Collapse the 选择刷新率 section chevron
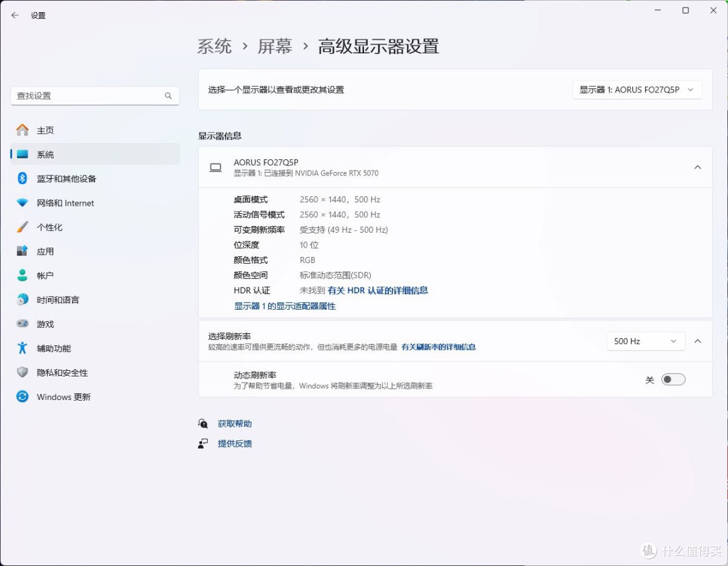Viewport: 728px width, 566px height. click(x=698, y=341)
